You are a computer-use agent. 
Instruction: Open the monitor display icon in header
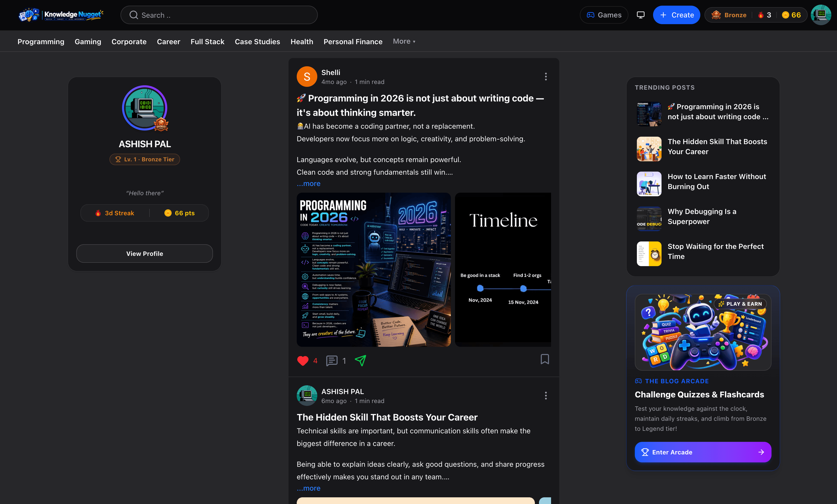(640, 15)
